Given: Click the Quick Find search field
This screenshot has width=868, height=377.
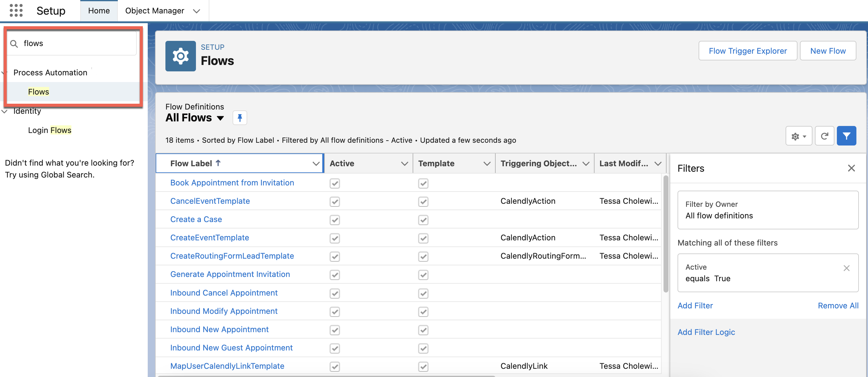Looking at the screenshot, I should [x=72, y=43].
